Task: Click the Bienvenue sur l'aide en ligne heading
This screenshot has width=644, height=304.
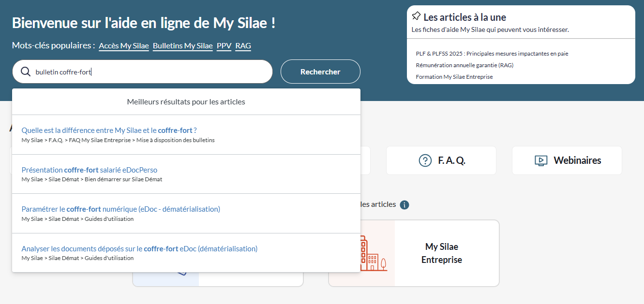Action: [x=144, y=23]
